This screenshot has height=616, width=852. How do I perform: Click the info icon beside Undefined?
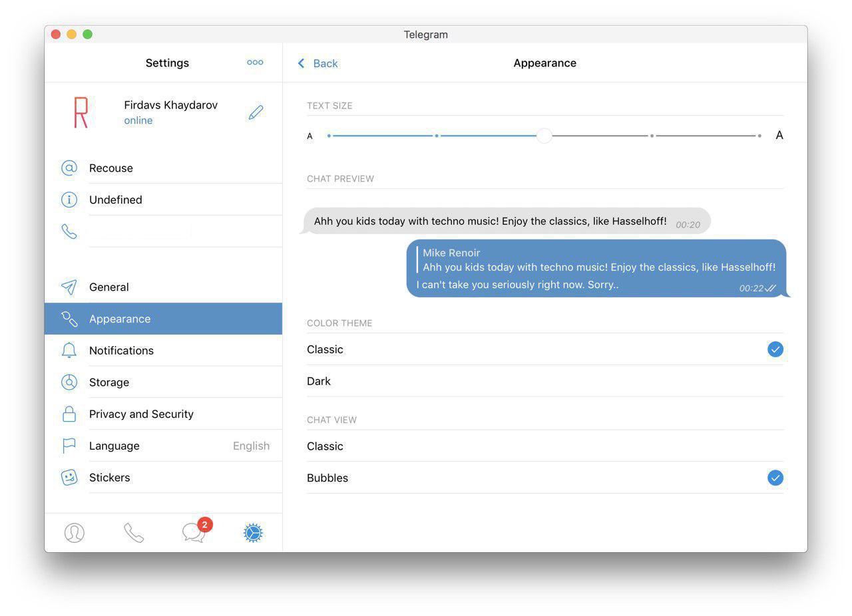click(x=69, y=200)
